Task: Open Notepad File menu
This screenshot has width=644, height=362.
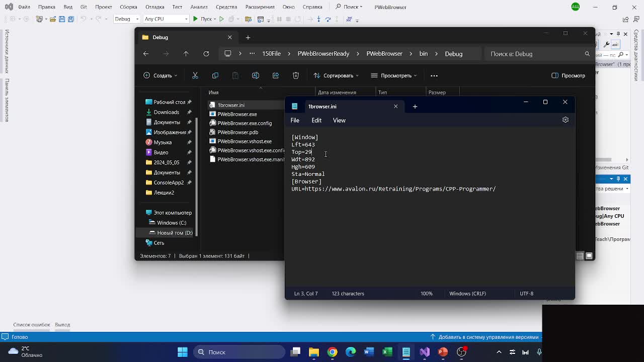Action: [295, 120]
